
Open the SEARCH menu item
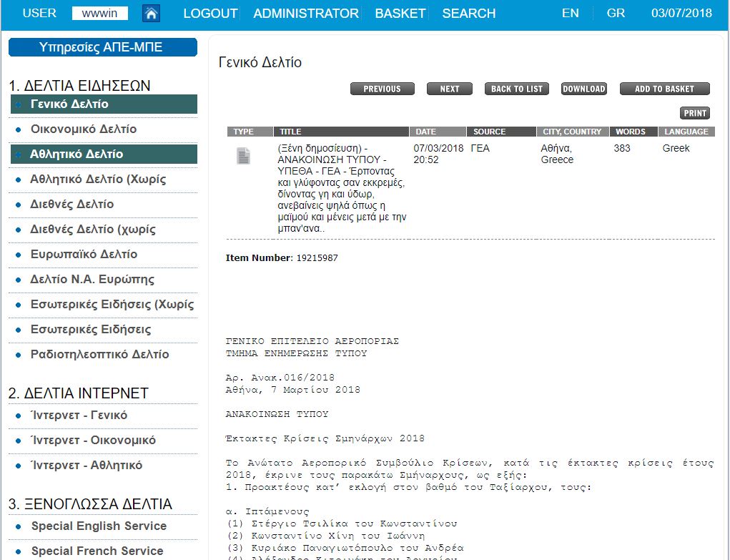pyautogui.click(x=468, y=14)
